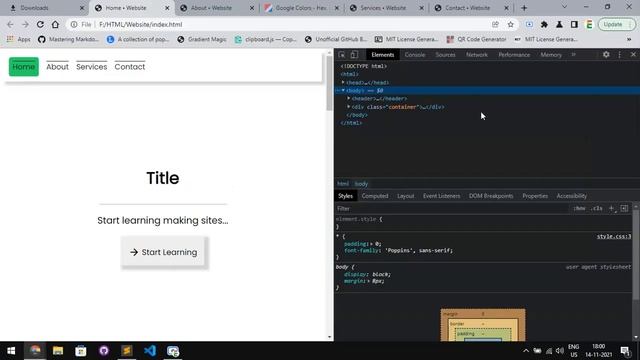
Task: Switch to the Console tab
Action: point(415,55)
